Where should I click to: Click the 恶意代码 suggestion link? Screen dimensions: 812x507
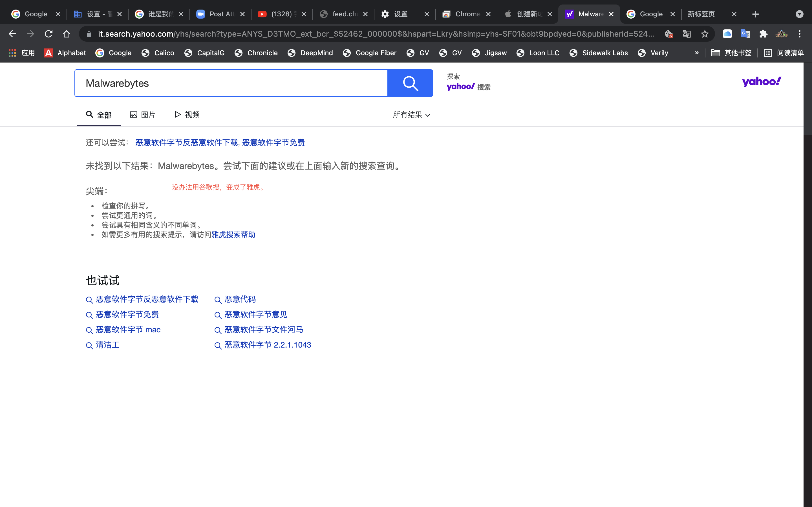coord(240,299)
